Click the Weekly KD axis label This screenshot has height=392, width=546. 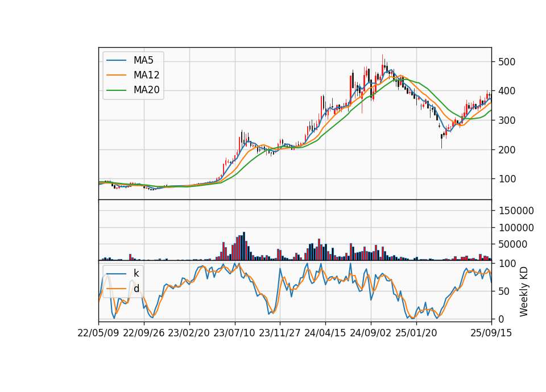524,292
